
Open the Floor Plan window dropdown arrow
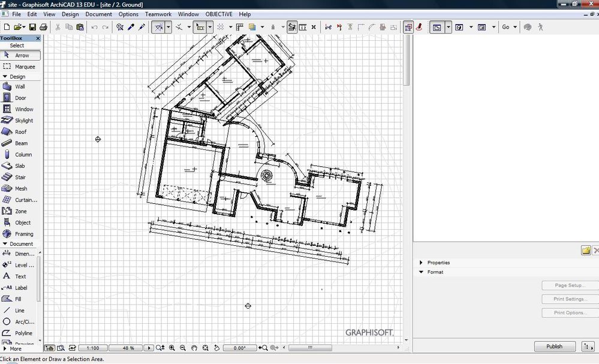tap(449, 27)
